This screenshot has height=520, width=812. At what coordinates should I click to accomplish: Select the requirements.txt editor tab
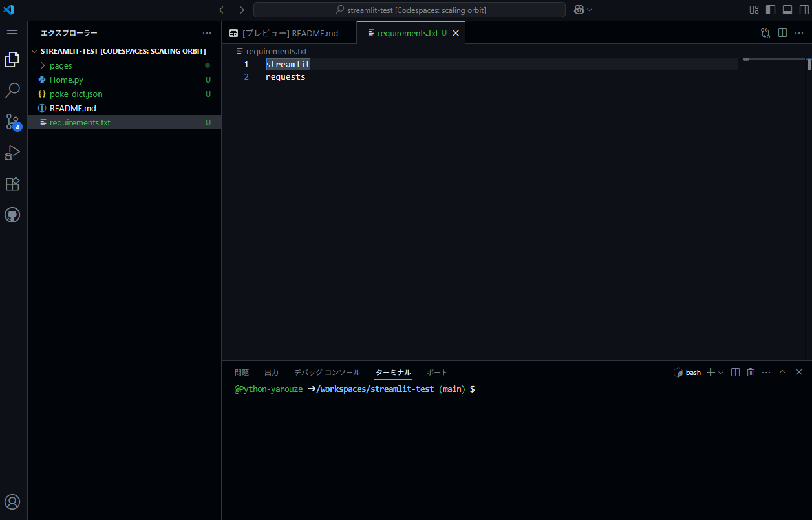[411, 33]
